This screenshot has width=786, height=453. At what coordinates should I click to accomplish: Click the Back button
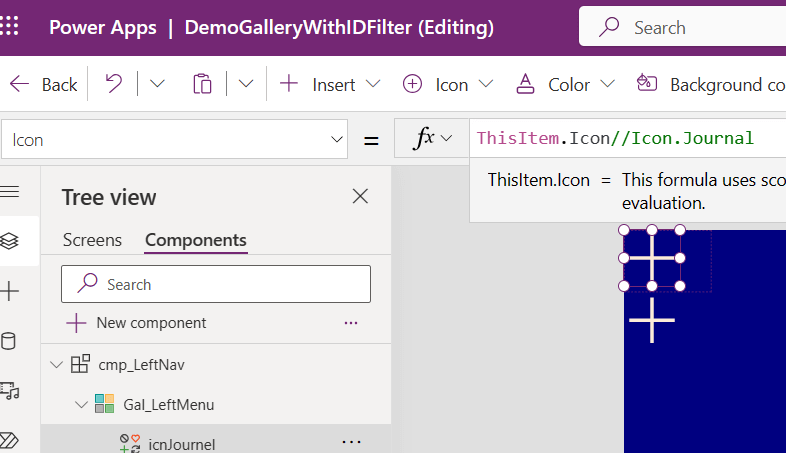44,84
